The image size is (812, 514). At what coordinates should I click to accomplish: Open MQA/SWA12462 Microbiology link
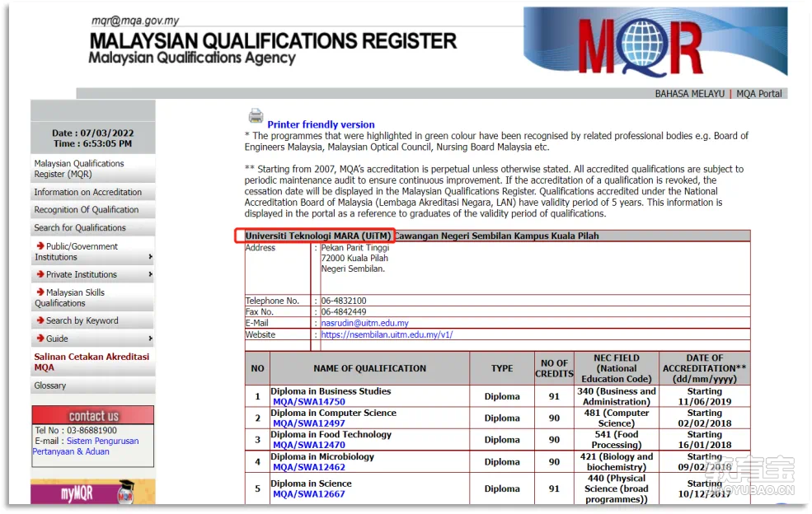[308, 467]
